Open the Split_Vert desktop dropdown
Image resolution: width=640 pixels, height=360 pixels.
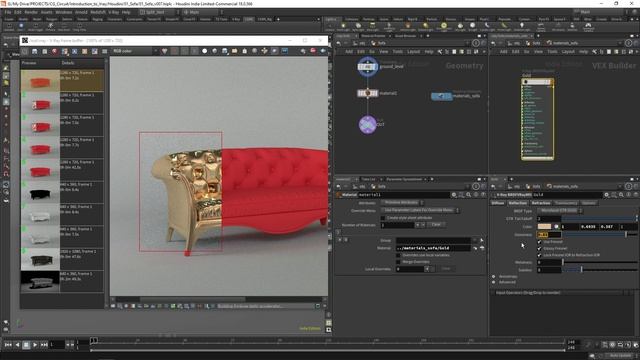point(159,12)
